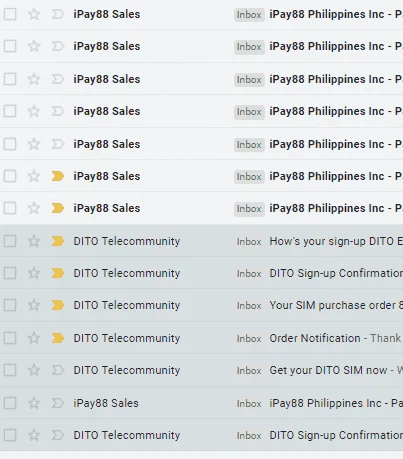The width and height of the screenshot is (403, 459).
Task: Star the "Get your DITO SIM now" email
Action: point(34,370)
